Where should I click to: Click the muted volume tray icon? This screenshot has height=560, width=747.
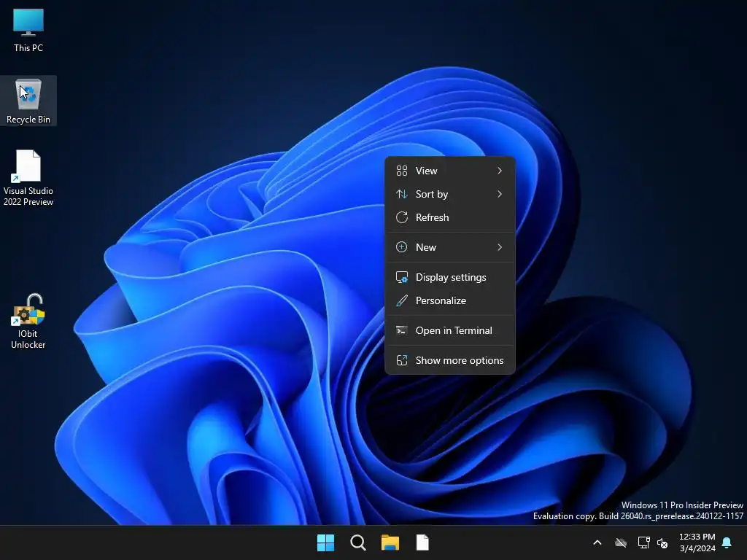(662, 542)
